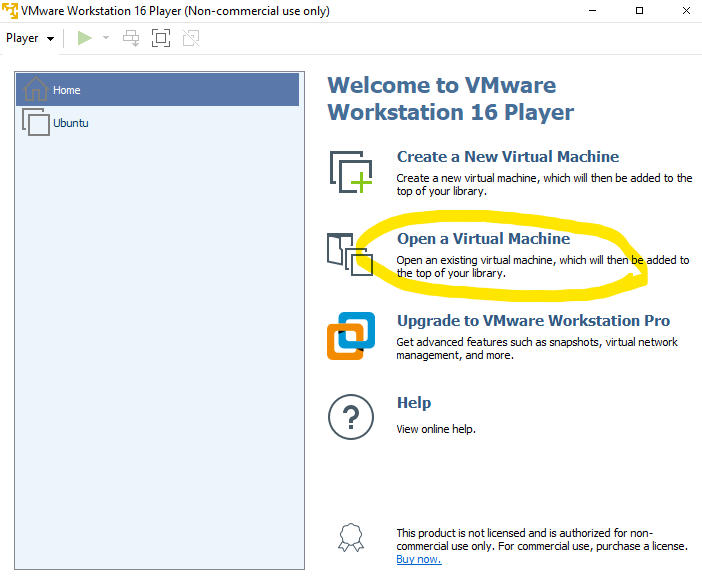This screenshot has height=584, width=702.
Task: Click the Unity mode toolbar icon
Action: 191,38
